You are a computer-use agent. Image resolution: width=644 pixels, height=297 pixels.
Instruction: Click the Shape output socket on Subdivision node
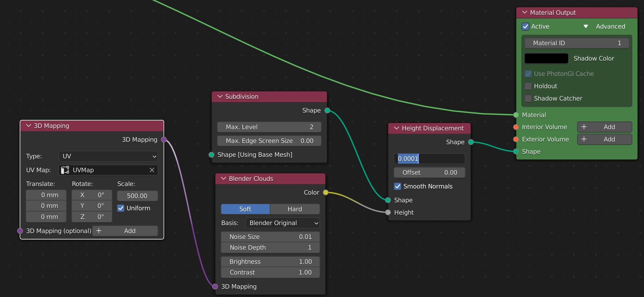click(327, 110)
